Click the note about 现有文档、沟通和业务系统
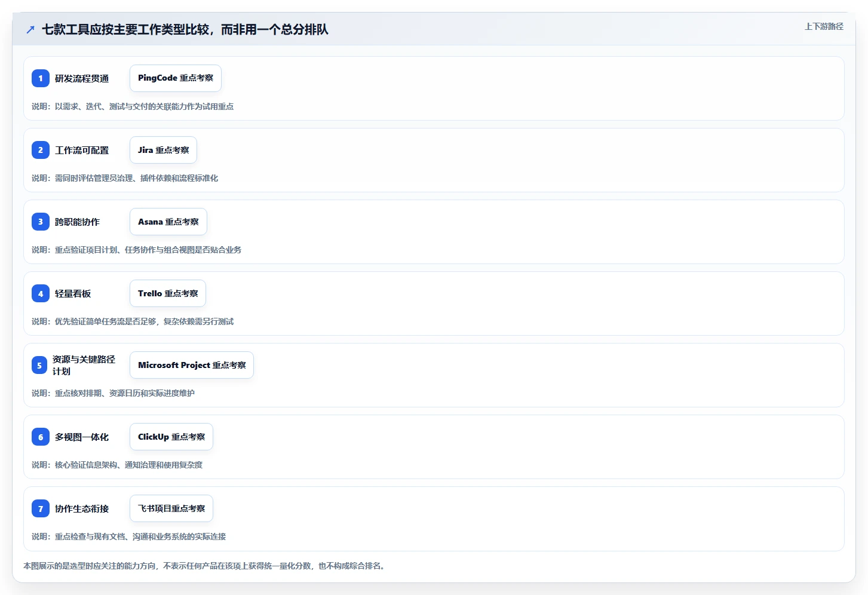 (129, 536)
